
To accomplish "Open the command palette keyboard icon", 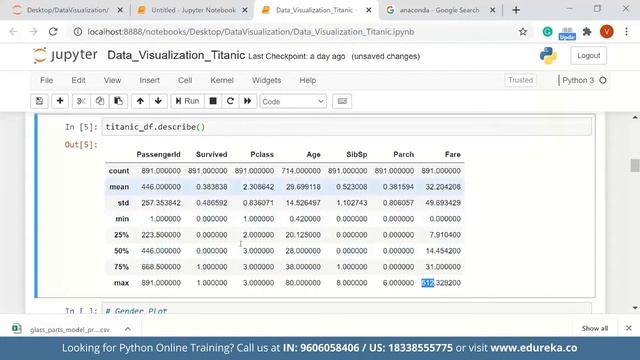I will pos(342,101).
